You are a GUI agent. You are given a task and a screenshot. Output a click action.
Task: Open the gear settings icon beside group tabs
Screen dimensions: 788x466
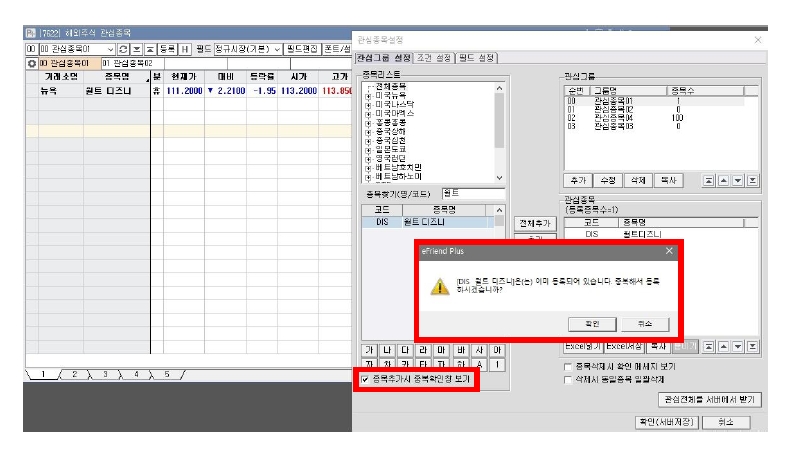pyautogui.click(x=32, y=64)
